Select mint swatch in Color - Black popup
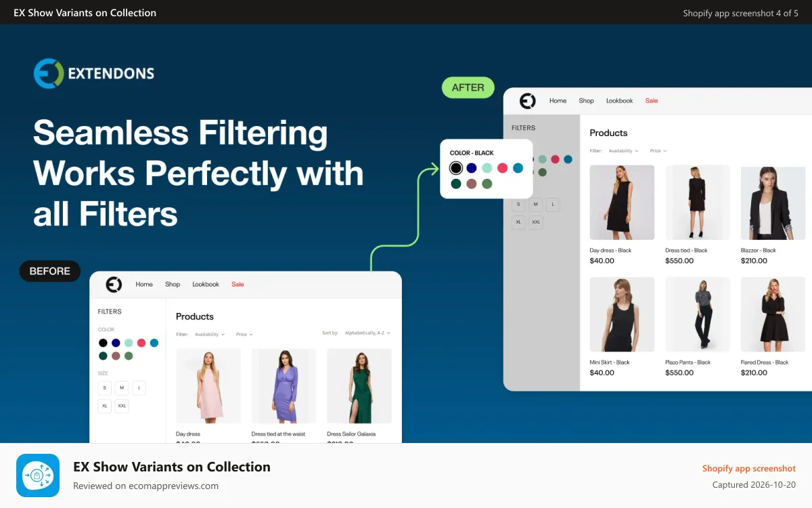 [x=487, y=168]
